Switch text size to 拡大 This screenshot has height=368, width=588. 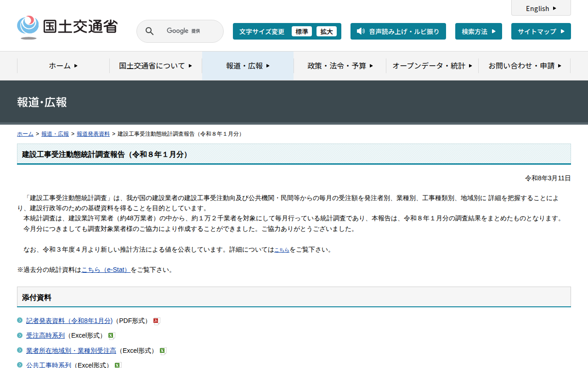[327, 31]
